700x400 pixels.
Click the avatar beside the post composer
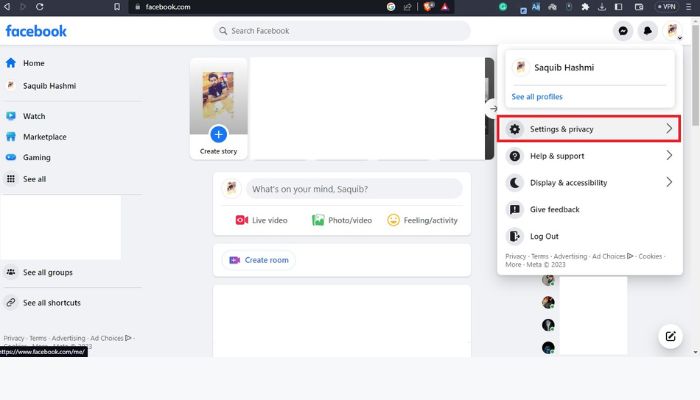231,188
